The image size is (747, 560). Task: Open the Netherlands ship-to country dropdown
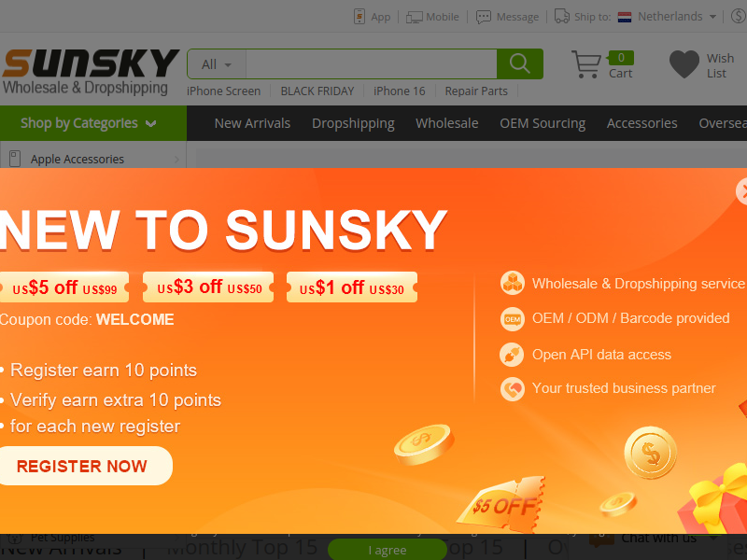(667, 17)
